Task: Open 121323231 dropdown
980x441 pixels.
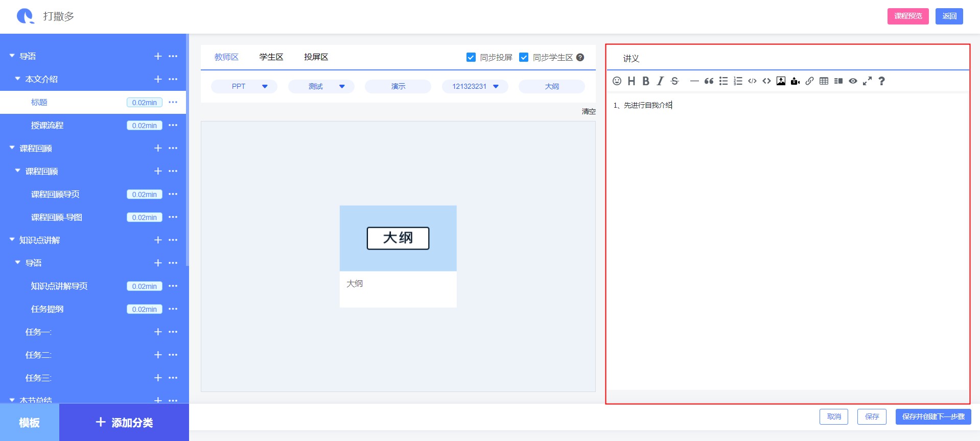Action: point(475,86)
